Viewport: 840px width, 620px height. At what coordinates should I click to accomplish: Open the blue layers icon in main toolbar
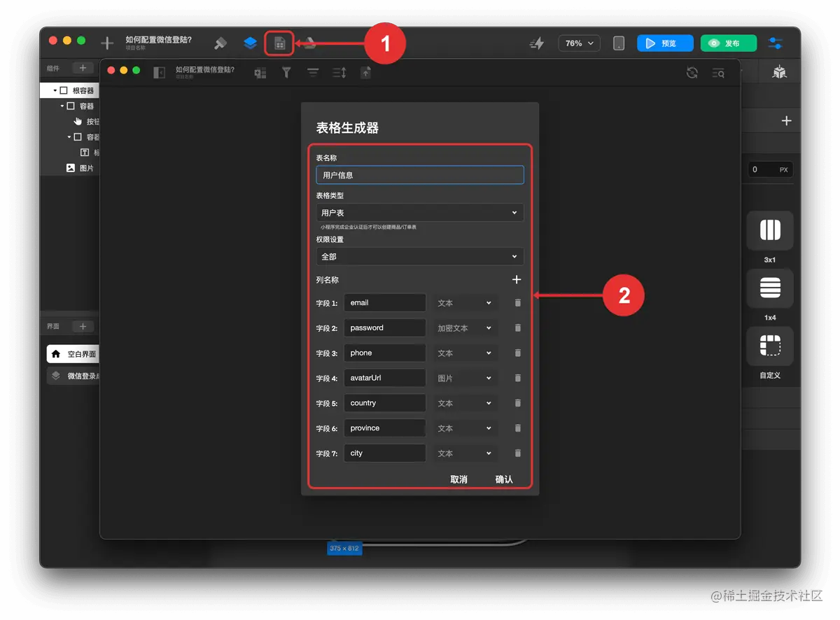[x=250, y=43]
